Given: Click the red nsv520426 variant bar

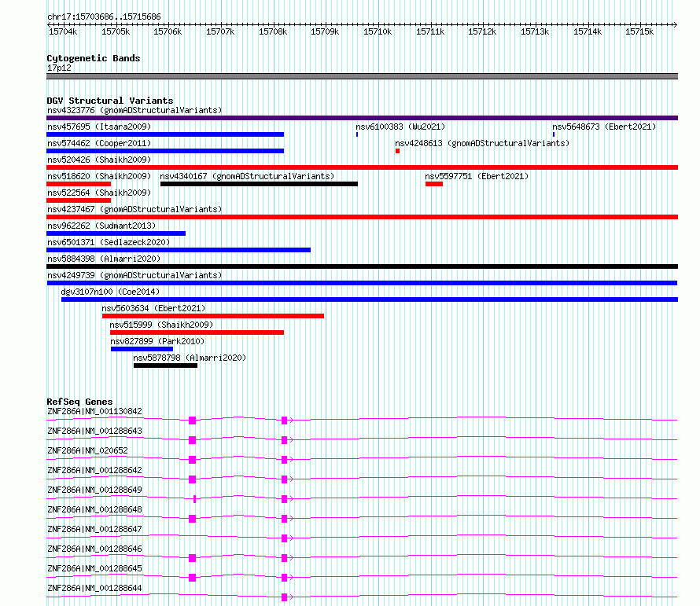Looking at the screenshot, I should point(362,167).
